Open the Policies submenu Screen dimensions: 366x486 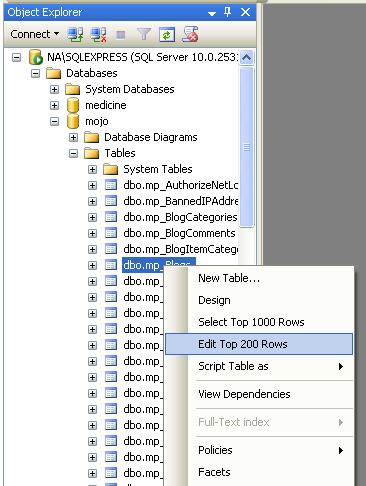(x=259, y=450)
